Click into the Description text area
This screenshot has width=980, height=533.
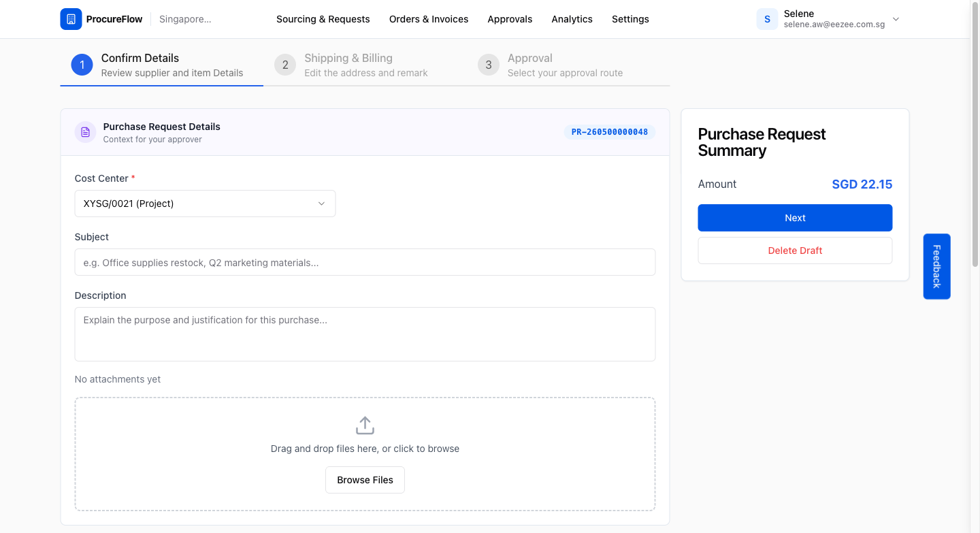[365, 334]
